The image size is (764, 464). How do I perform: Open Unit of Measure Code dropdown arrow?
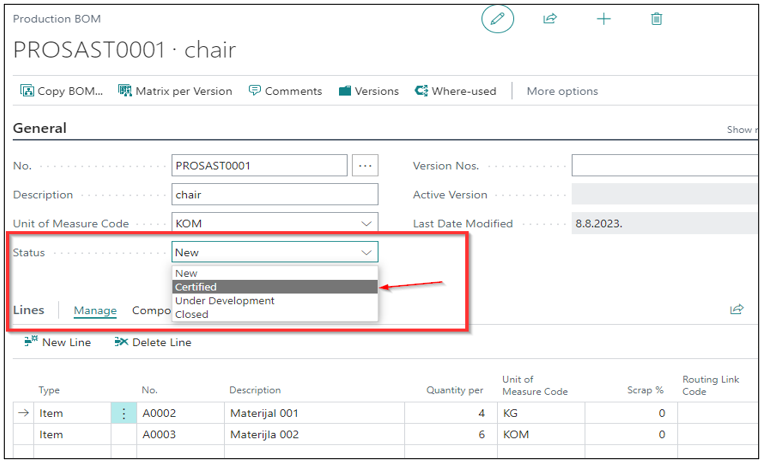(366, 224)
